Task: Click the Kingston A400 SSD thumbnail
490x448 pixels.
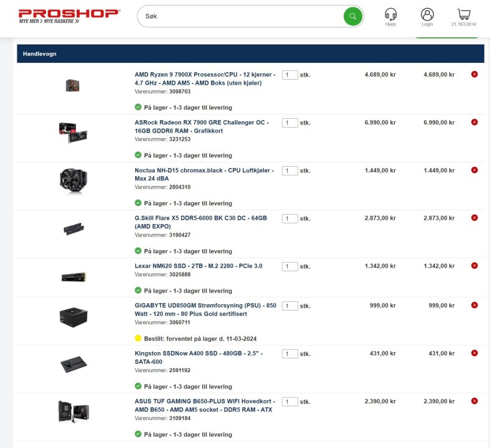Action: [73, 365]
